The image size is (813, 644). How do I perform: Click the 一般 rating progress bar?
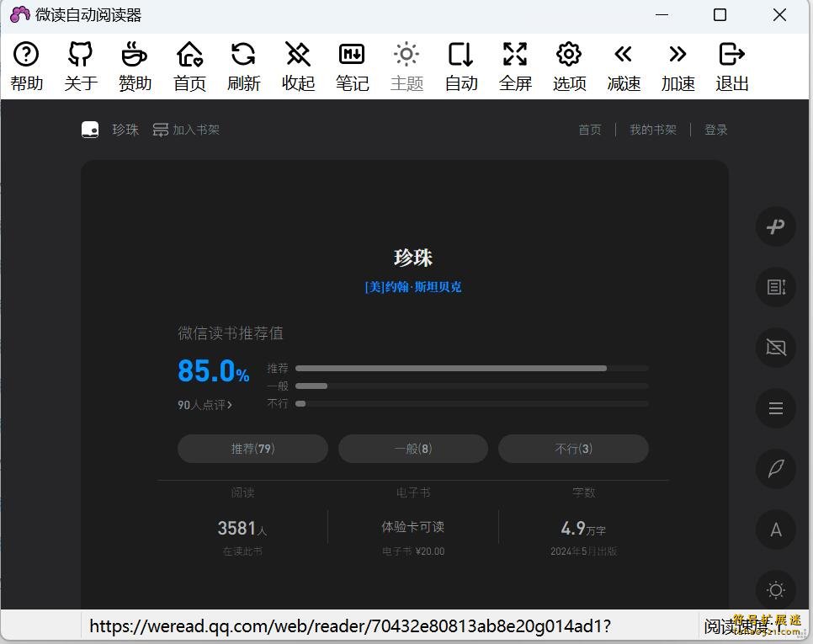tap(472, 386)
